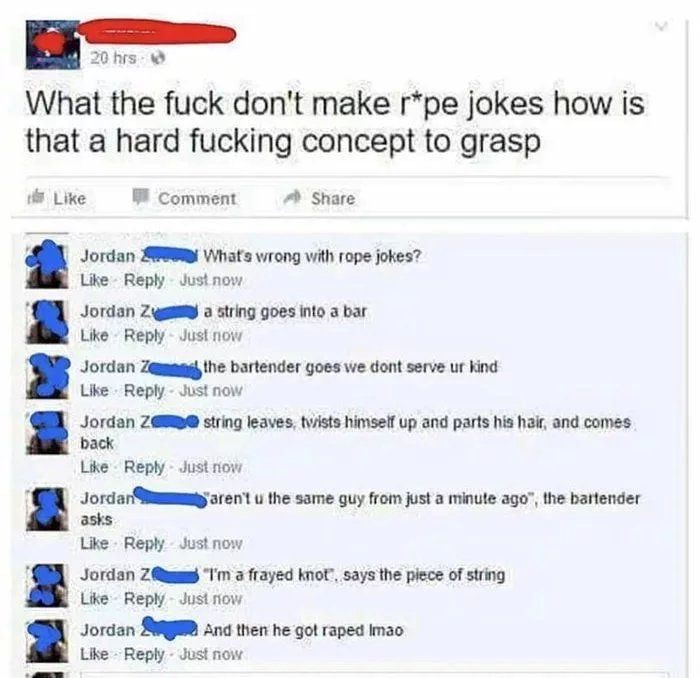The image size is (700, 678).
Task: Reply to the 'a string goes into a bar' comment
Action: [x=144, y=335]
